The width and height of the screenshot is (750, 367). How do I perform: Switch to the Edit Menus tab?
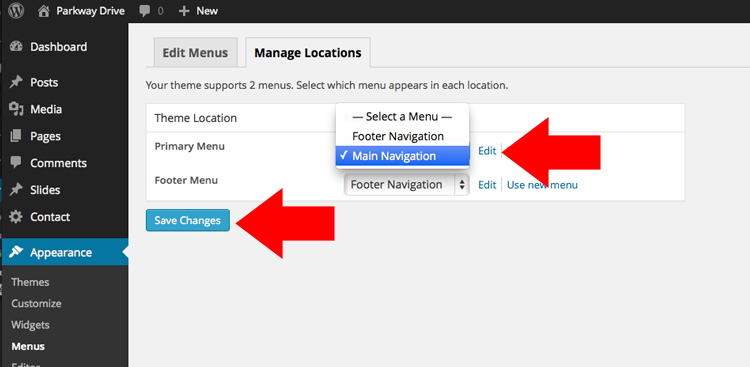[195, 52]
